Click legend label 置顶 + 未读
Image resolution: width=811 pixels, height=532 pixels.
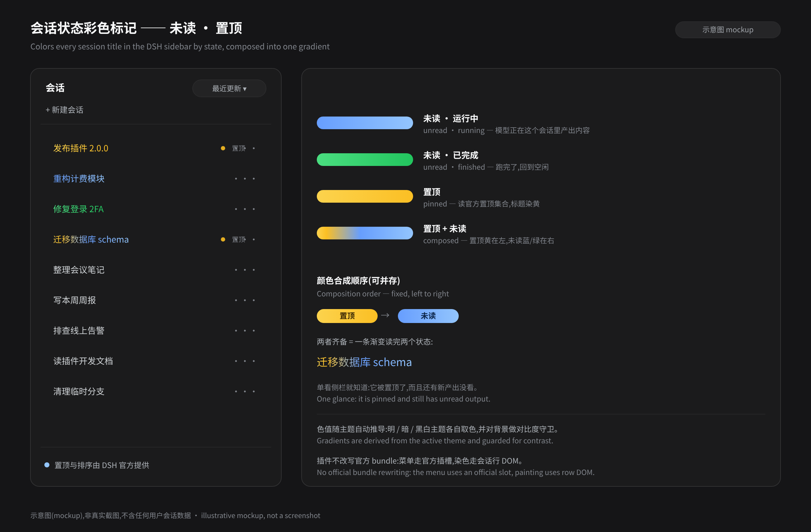tap(445, 229)
